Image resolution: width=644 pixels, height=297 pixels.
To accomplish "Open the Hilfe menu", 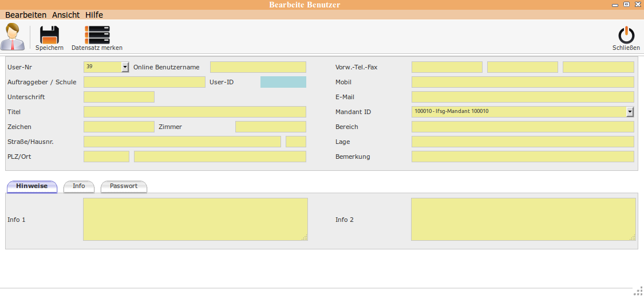I will [x=94, y=15].
